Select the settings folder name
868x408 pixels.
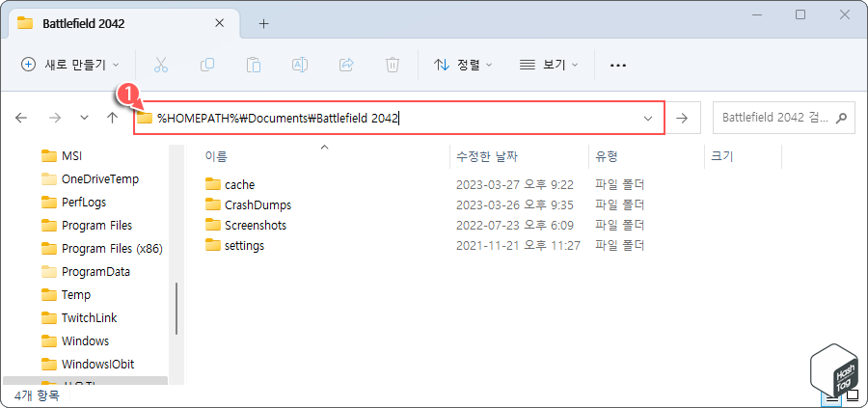(245, 245)
